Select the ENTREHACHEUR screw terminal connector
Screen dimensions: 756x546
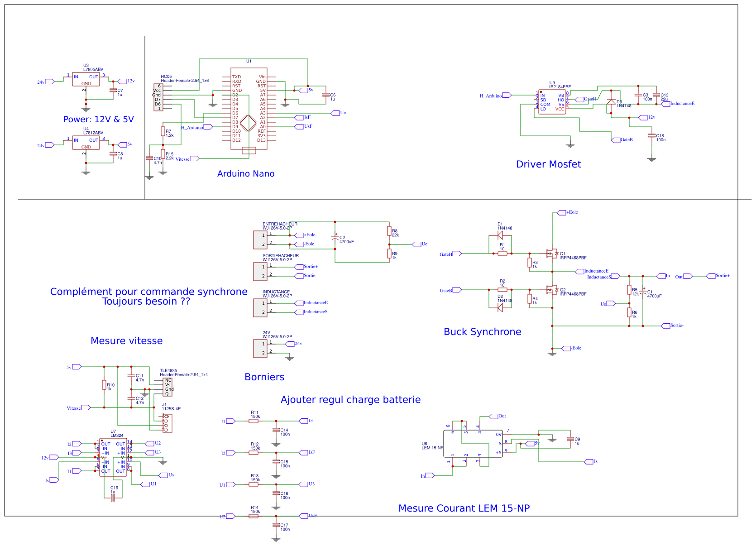click(x=259, y=239)
